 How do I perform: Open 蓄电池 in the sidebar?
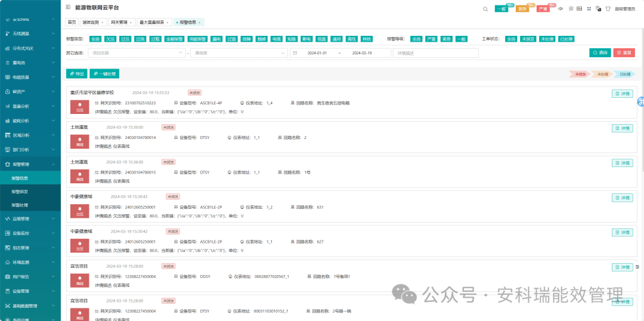click(x=30, y=63)
